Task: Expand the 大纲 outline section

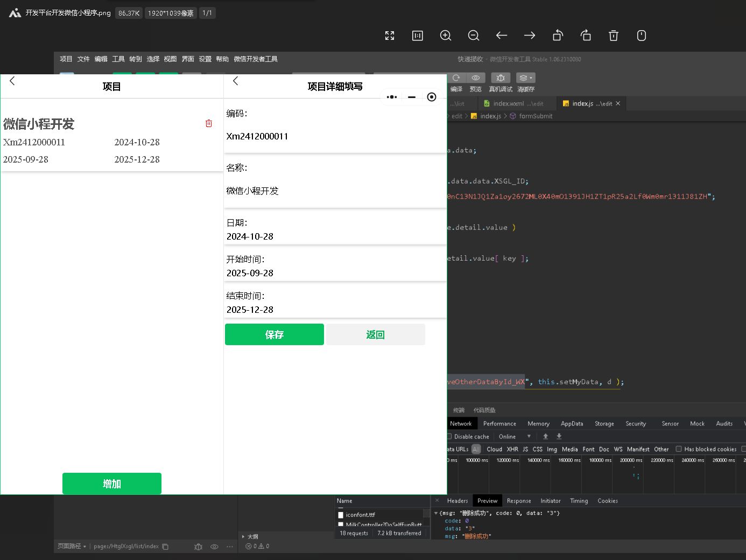Action: [x=250, y=537]
